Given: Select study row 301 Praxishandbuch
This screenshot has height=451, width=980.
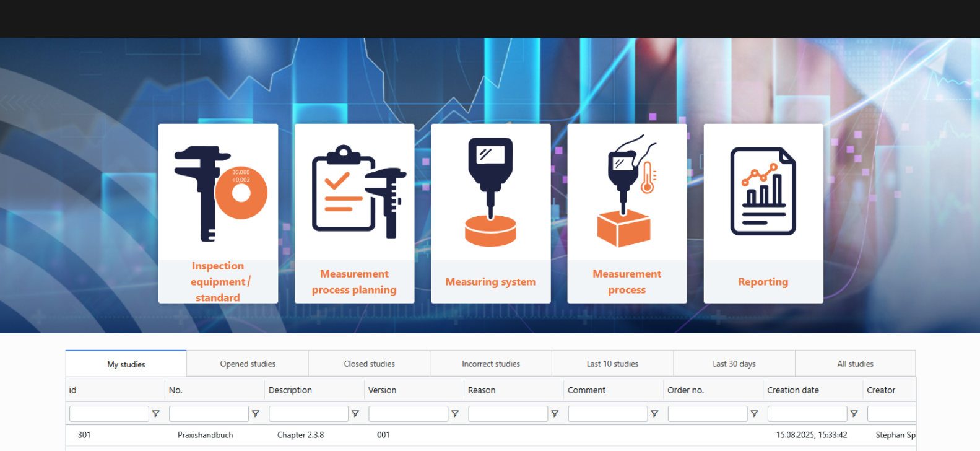Looking at the screenshot, I should (205, 435).
